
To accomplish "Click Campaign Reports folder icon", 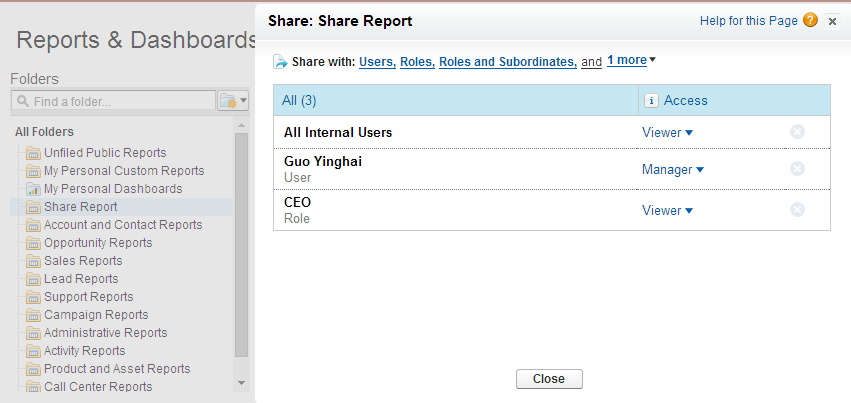I will (34, 315).
